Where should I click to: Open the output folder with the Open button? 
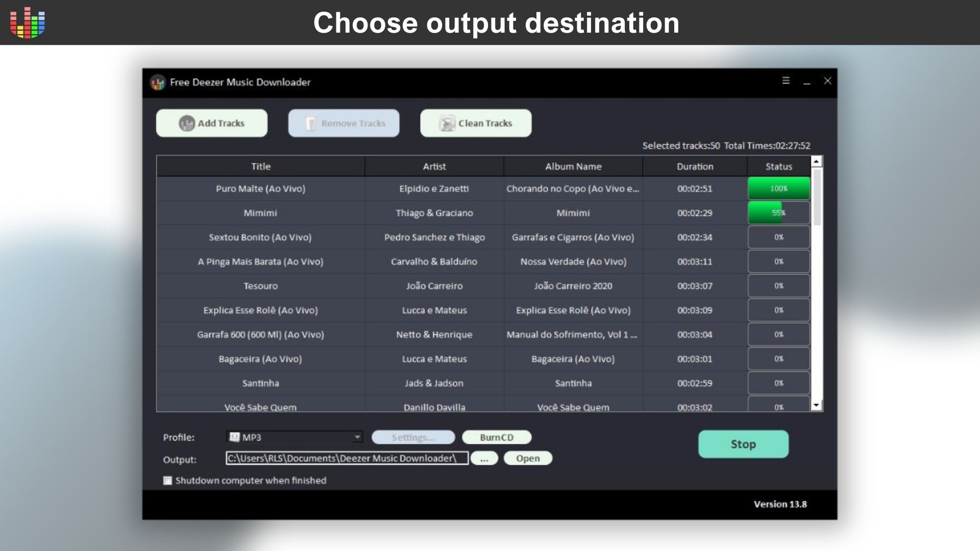tap(527, 458)
